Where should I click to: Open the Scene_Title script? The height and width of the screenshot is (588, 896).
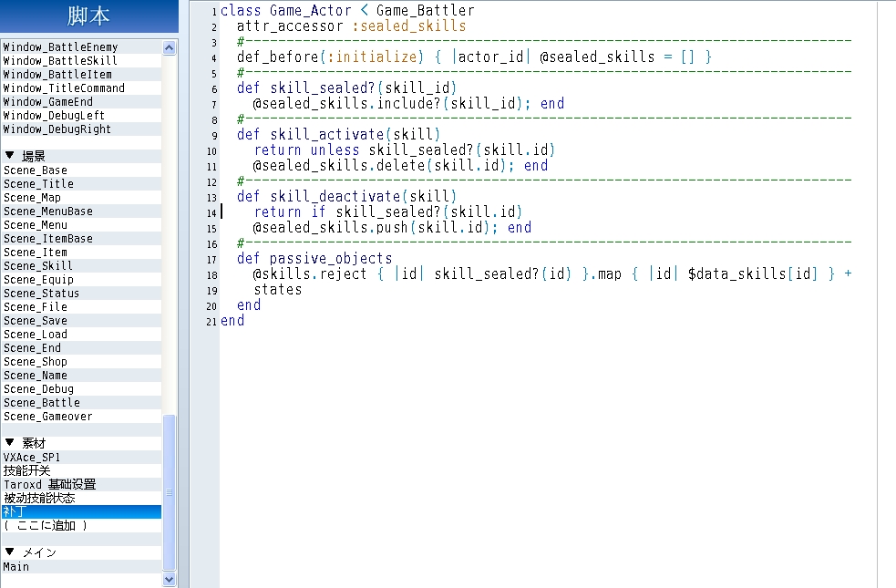[82, 184]
